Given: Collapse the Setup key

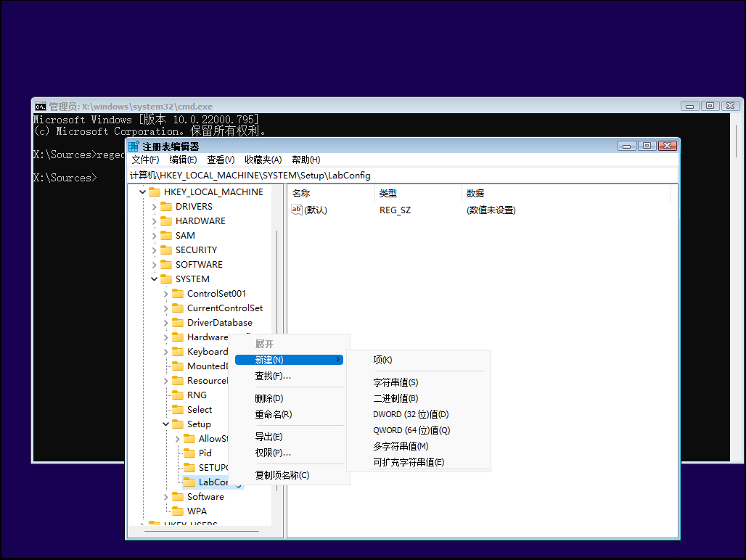Looking at the screenshot, I should 165,424.
